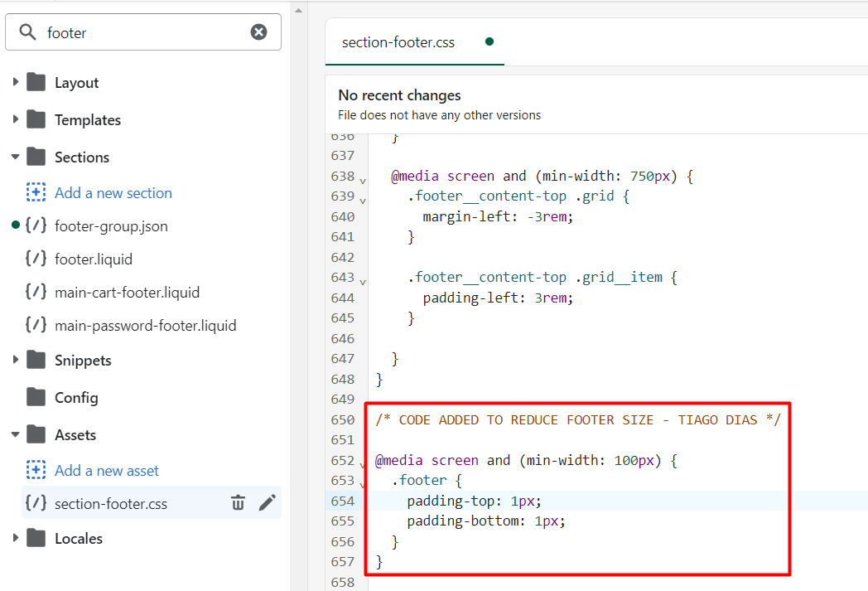Click the unsaved changes dot on section-footer.css tab

coord(489,41)
